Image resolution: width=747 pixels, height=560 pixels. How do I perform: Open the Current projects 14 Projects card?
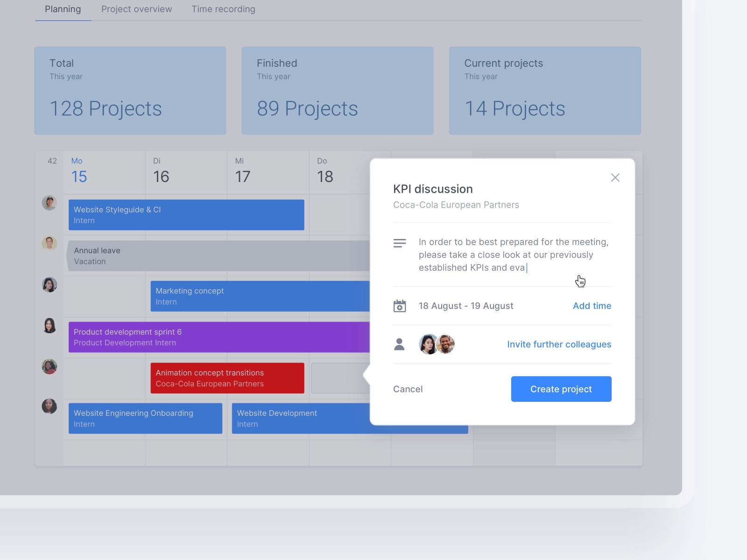pyautogui.click(x=545, y=91)
